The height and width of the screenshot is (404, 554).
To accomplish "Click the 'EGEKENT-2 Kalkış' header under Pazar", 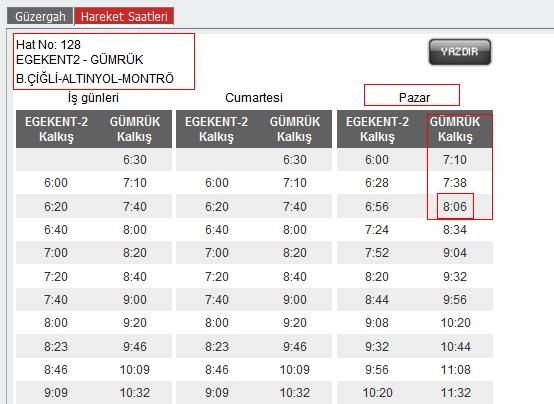I will 377,129.
